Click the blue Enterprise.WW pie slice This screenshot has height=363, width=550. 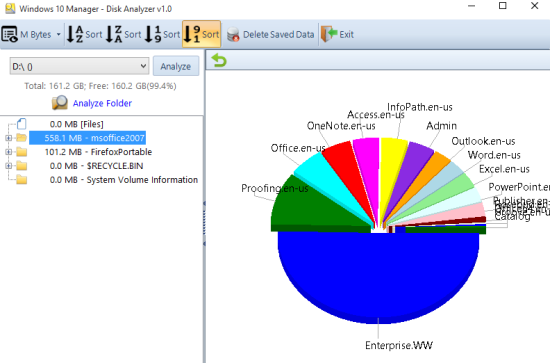pyautogui.click(x=378, y=274)
